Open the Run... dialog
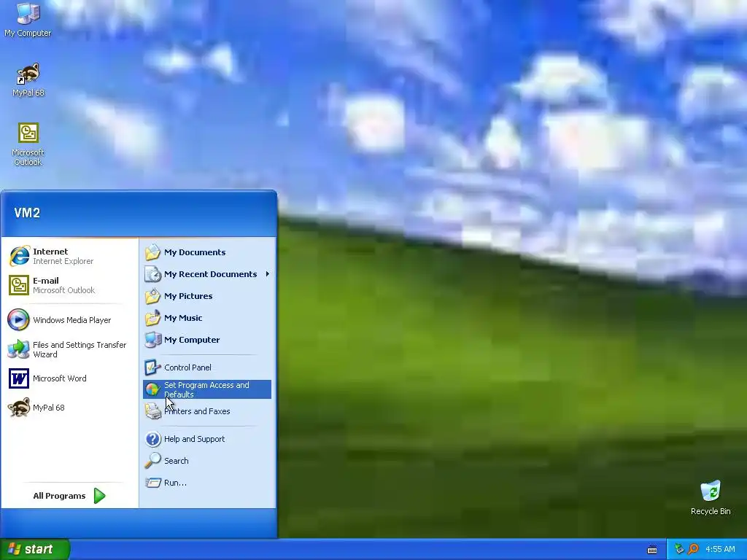747x560 pixels. pyautogui.click(x=207, y=483)
